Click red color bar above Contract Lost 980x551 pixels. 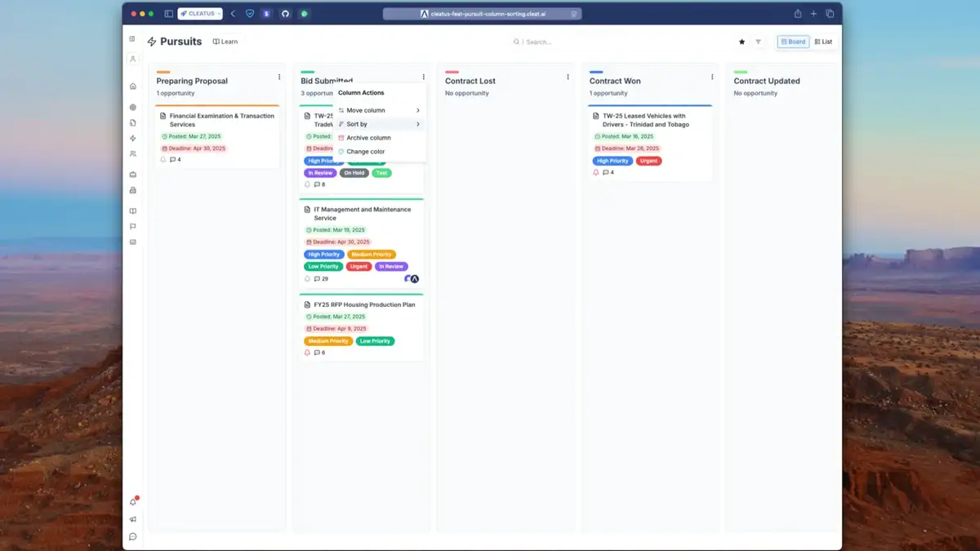click(x=452, y=72)
